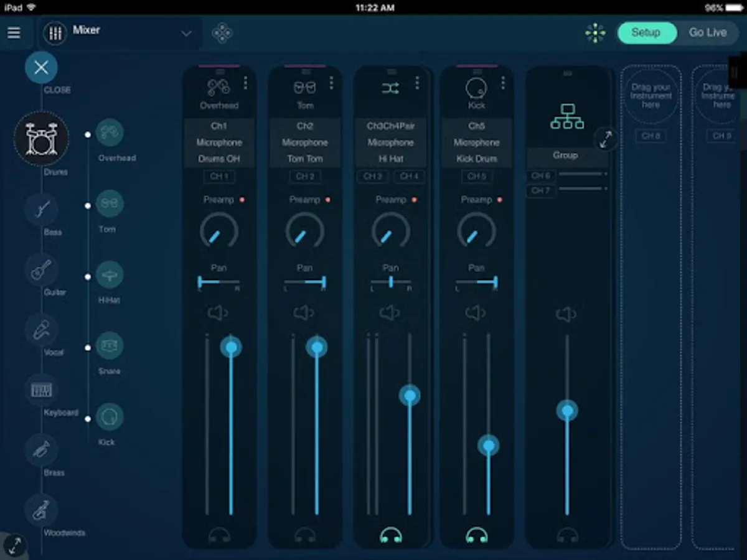This screenshot has height=560, width=747.
Task: Click the Overhead preamp gain knob
Action: tap(218, 231)
